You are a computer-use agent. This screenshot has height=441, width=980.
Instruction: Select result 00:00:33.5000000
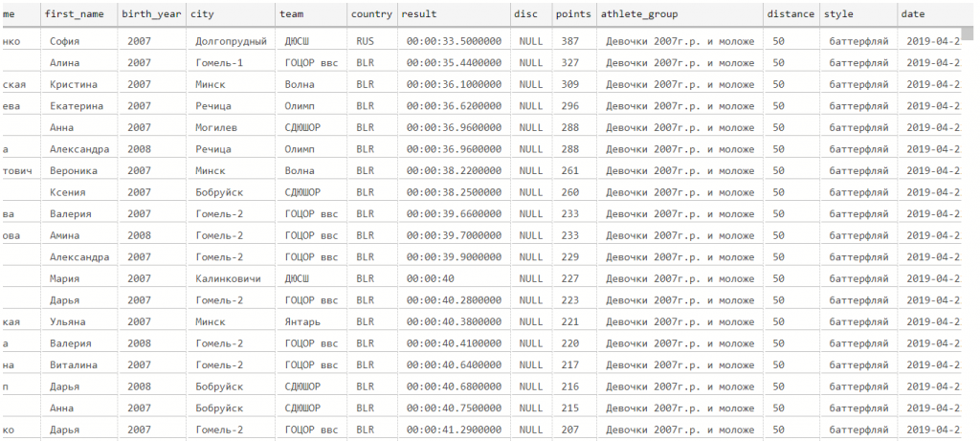(454, 41)
